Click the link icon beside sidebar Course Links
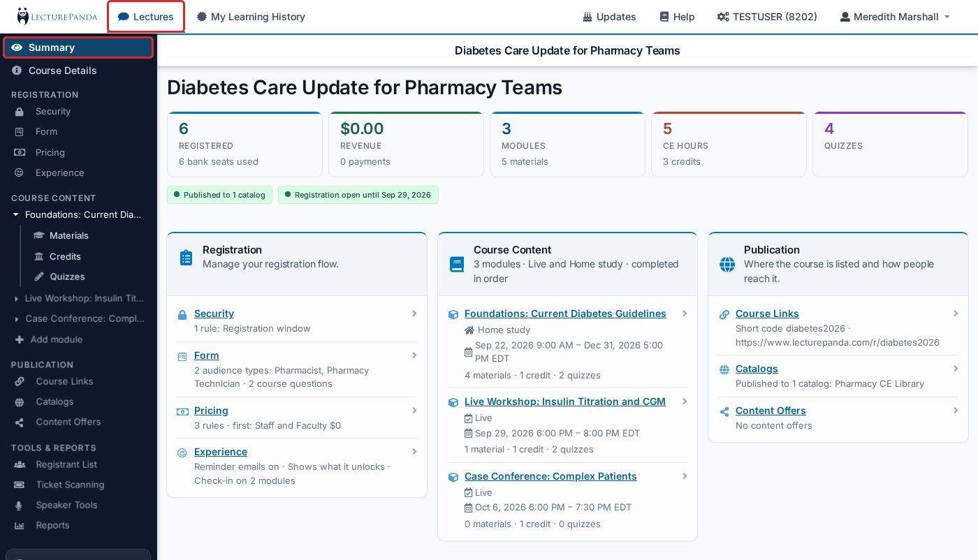This screenshot has width=978, height=560. tap(20, 382)
